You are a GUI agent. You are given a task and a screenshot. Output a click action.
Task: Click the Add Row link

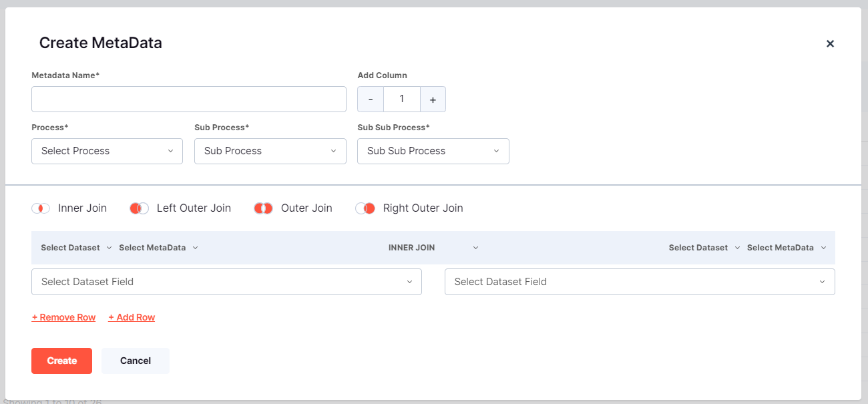coord(132,317)
